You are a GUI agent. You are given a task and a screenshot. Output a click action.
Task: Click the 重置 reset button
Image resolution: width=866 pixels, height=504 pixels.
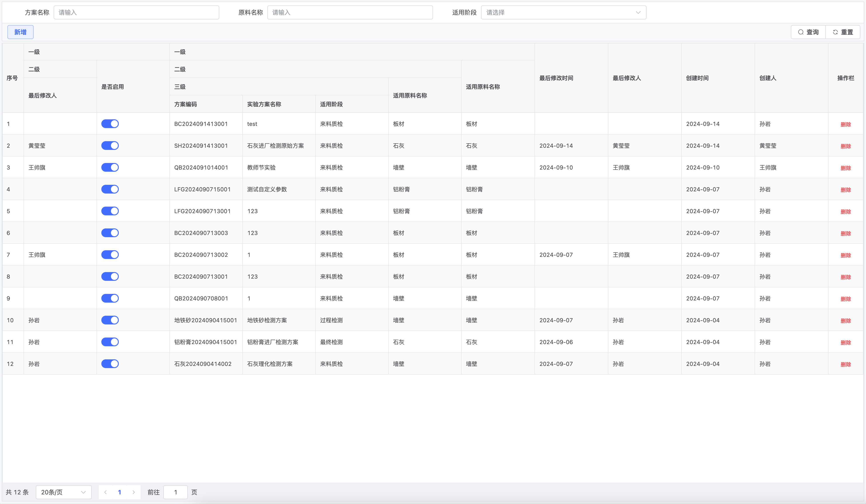(843, 32)
